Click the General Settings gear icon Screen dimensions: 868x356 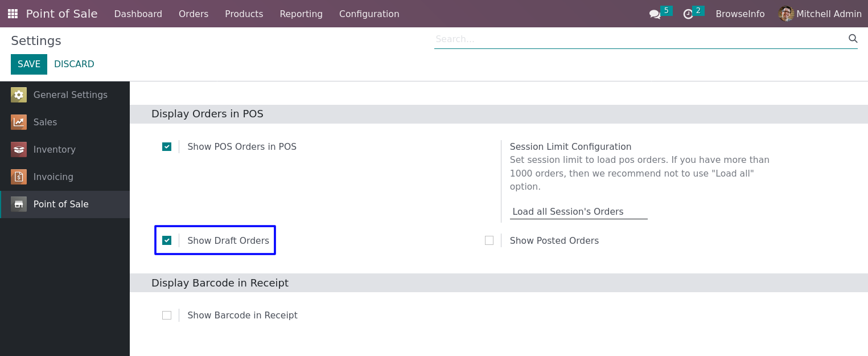tap(19, 95)
